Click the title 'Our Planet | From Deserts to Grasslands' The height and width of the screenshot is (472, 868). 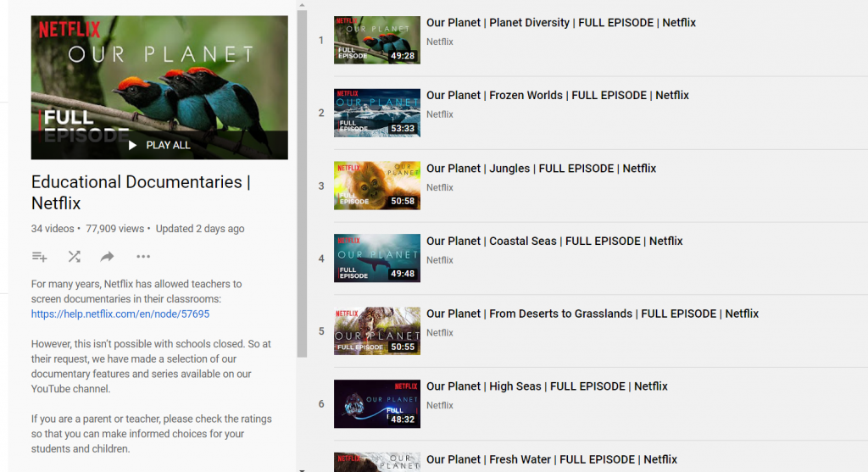593,314
